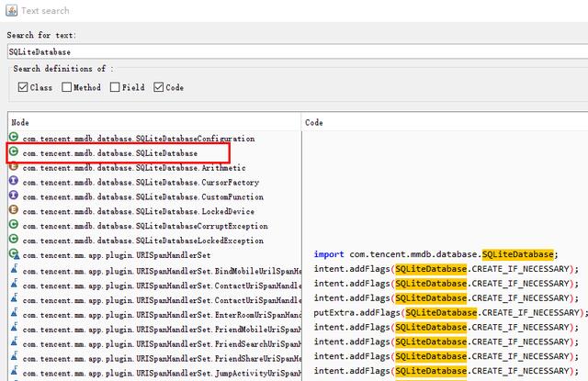Screen dimensions: 588x381
Task: Click the icon beside the BindMobileUrilSpanHandler row
Action: [14, 269]
